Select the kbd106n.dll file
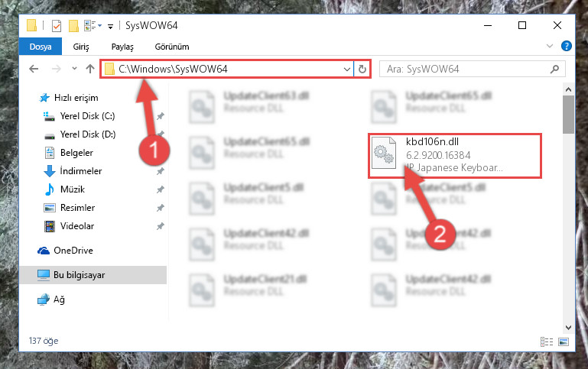Screen dimensions: 588x369 pos(454,155)
